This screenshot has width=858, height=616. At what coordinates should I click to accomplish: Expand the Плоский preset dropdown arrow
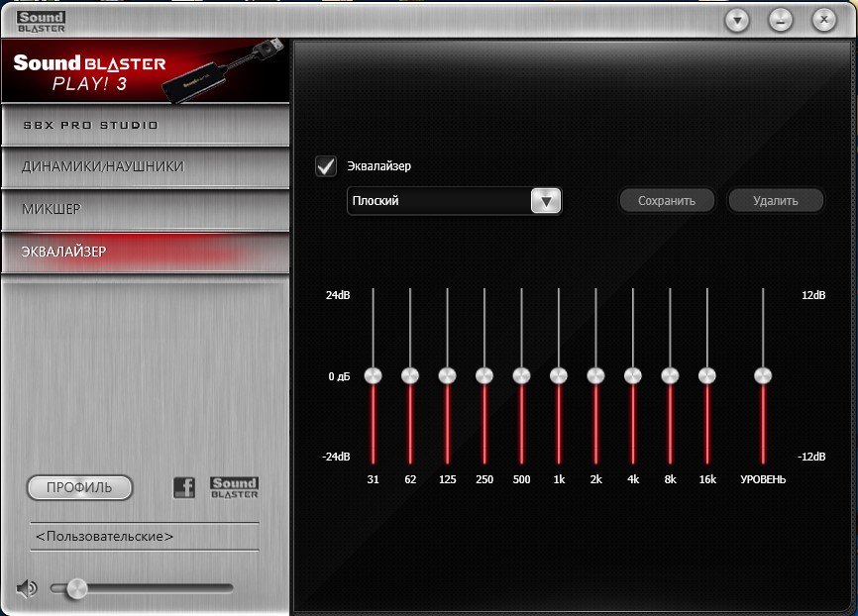pyautogui.click(x=546, y=201)
